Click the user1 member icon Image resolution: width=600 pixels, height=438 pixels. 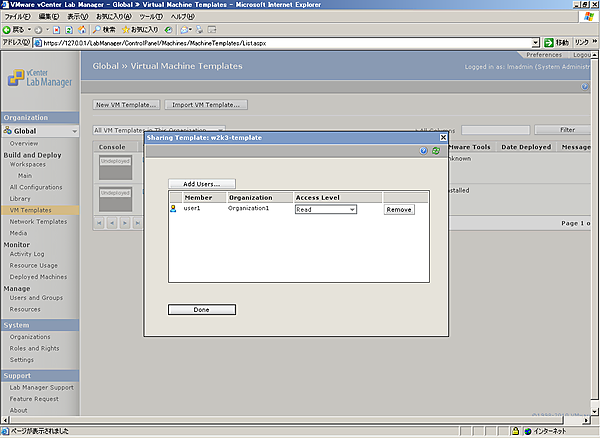174,209
